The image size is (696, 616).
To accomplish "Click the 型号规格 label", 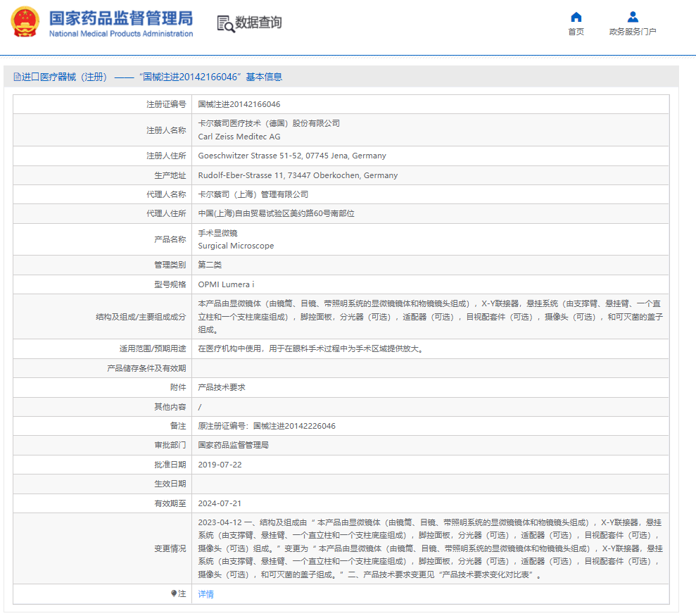I will tap(170, 284).
